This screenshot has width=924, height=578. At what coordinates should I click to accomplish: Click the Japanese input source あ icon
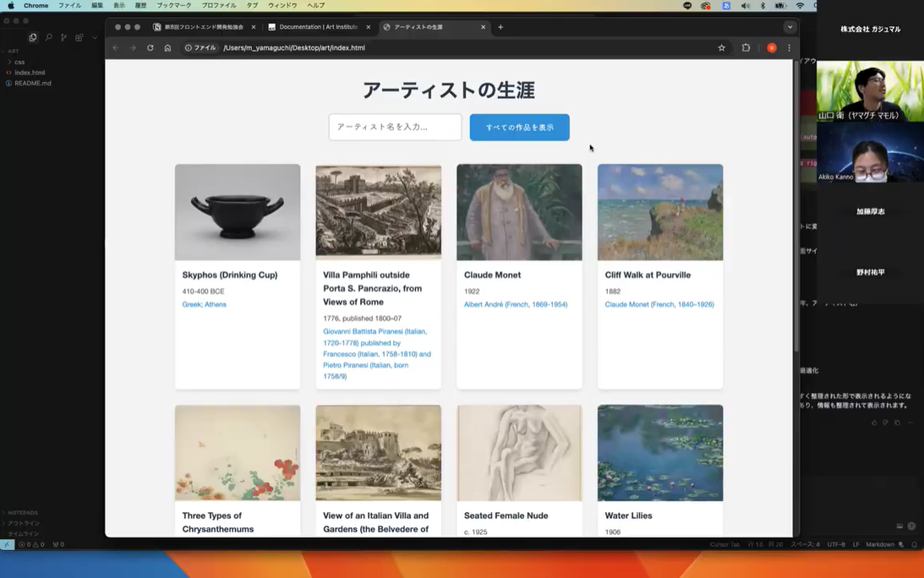[726, 5]
